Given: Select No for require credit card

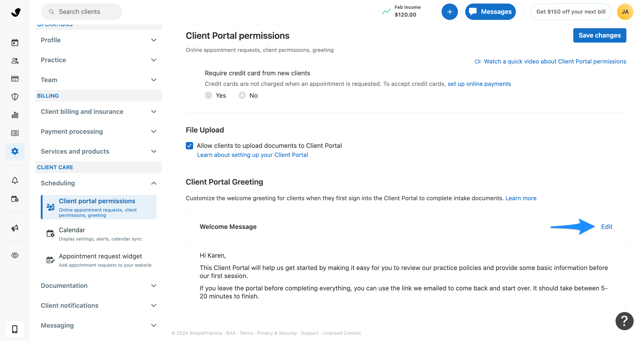Looking at the screenshot, I should (x=242, y=95).
